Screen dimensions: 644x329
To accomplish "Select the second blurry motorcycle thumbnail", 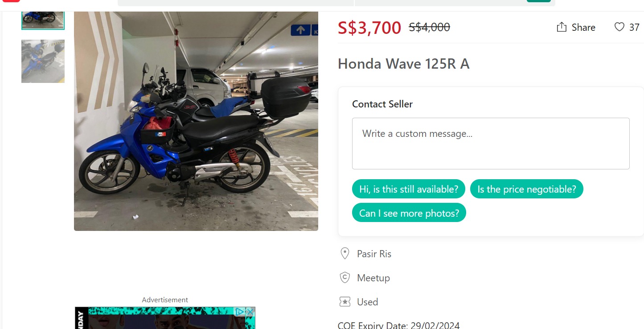I will point(43,61).
